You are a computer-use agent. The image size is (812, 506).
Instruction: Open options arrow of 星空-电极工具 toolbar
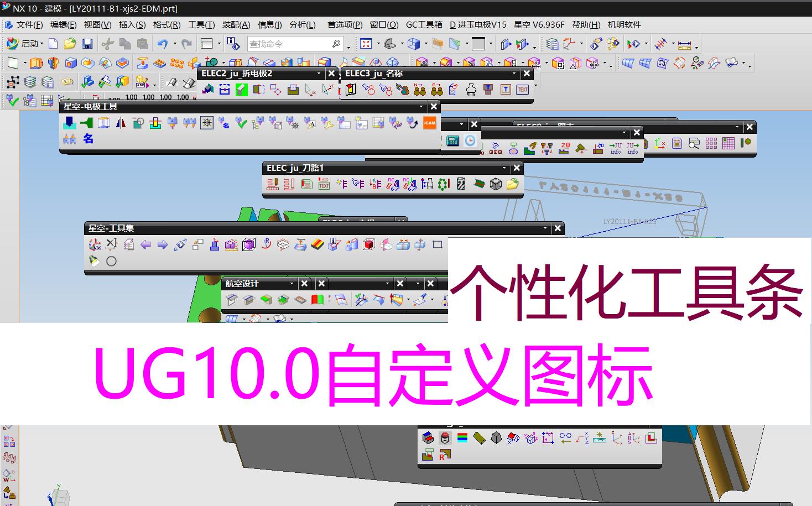click(x=421, y=107)
